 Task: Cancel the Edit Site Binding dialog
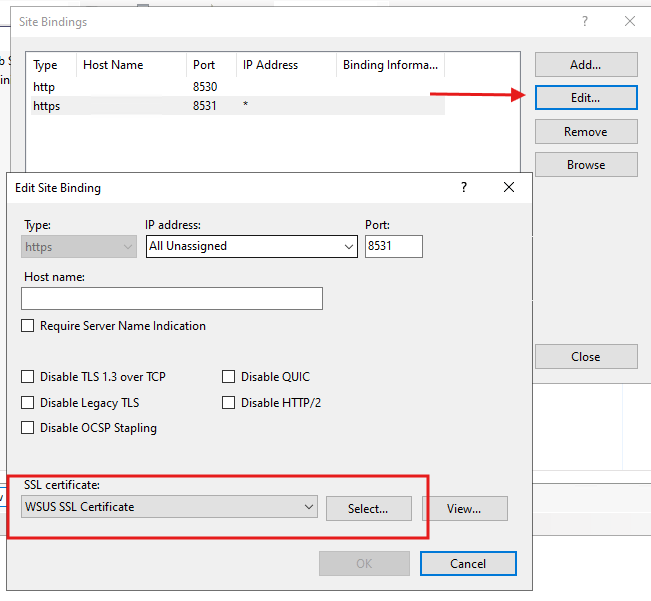tap(468, 563)
